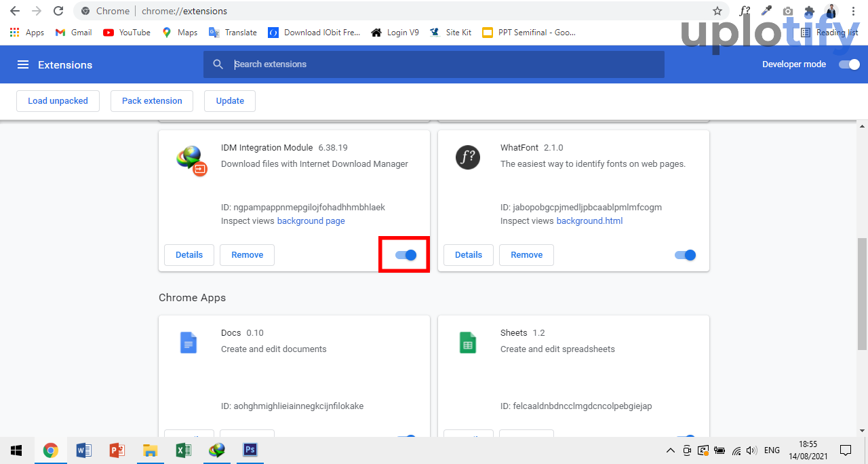Click the browser forward arrow

coord(37,11)
